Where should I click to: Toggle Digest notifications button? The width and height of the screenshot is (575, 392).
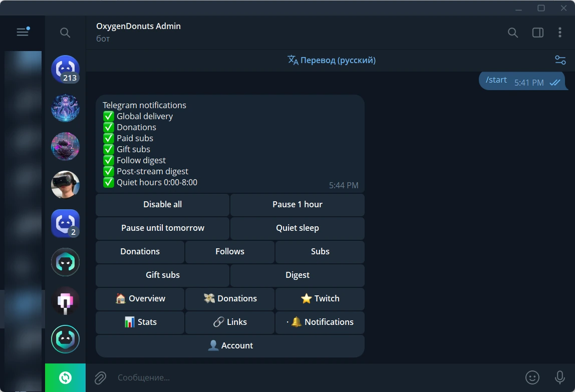tap(298, 275)
